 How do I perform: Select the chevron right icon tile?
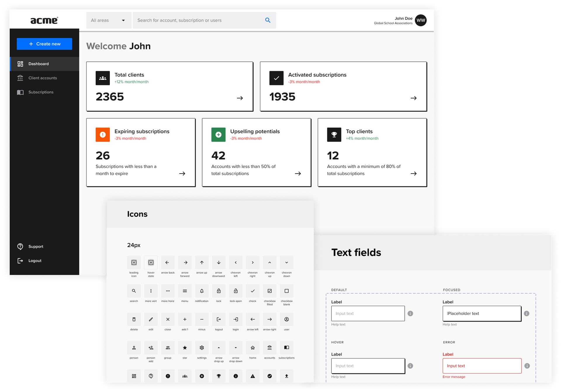252,263
